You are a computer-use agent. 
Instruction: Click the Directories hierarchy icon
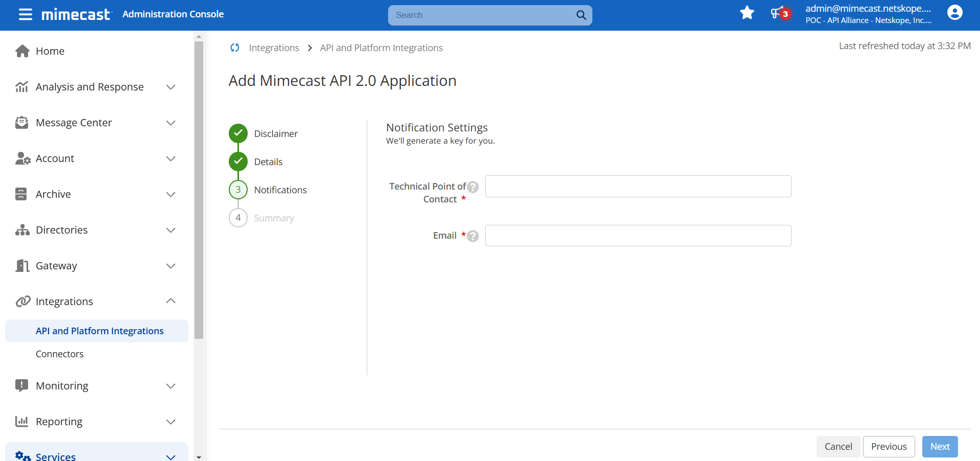pos(22,230)
